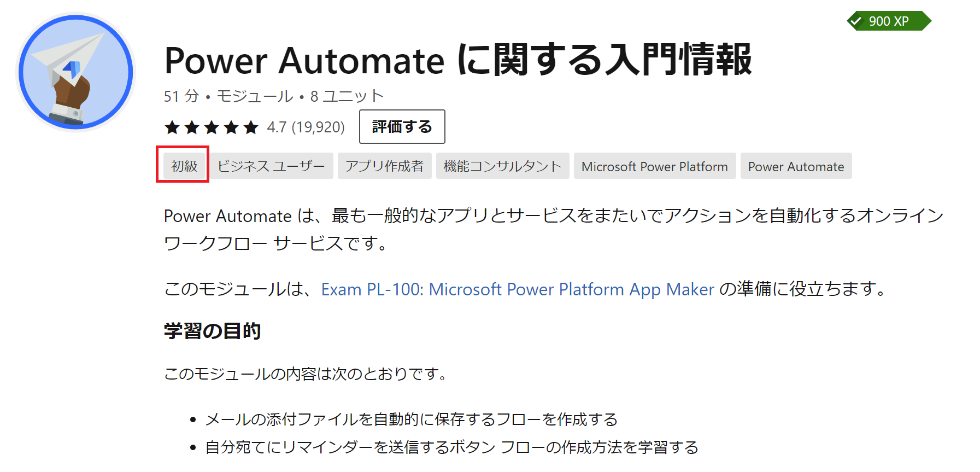Open the Exam PL-100 App Maker link
Image resolution: width=980 pixels, height=472 pixels.
tap(517, 289)
